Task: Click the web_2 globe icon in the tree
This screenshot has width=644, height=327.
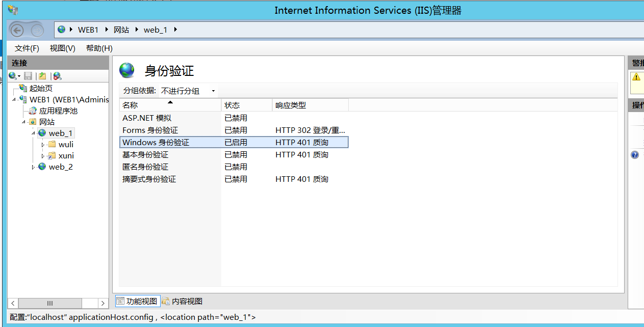Action: coord(42,167)
